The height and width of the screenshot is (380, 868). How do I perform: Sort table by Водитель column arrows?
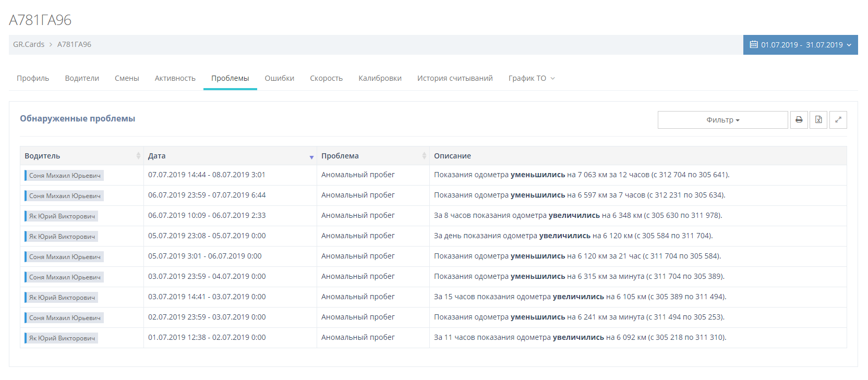(x=138, y=156)
